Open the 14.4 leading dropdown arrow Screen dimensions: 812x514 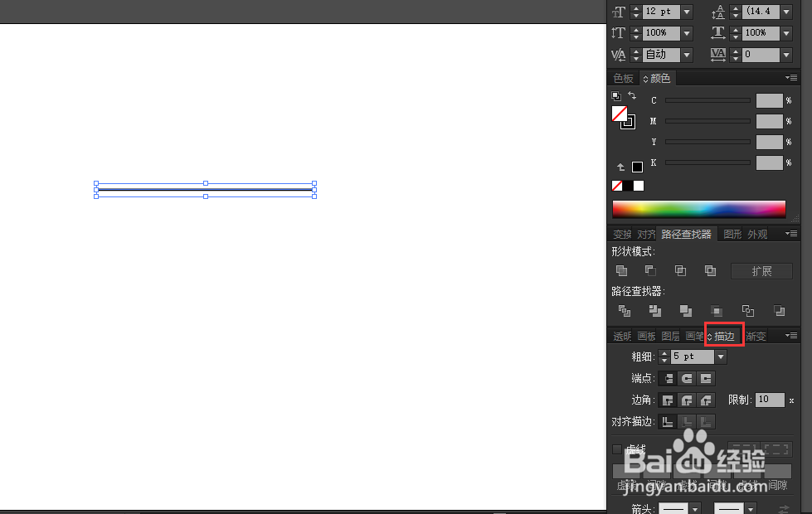[786, 12]
